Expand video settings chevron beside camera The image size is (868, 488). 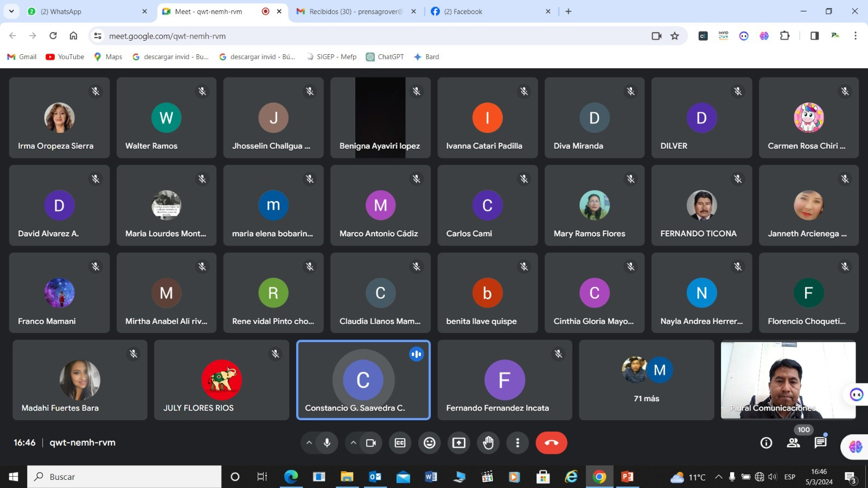pos(353,443)
